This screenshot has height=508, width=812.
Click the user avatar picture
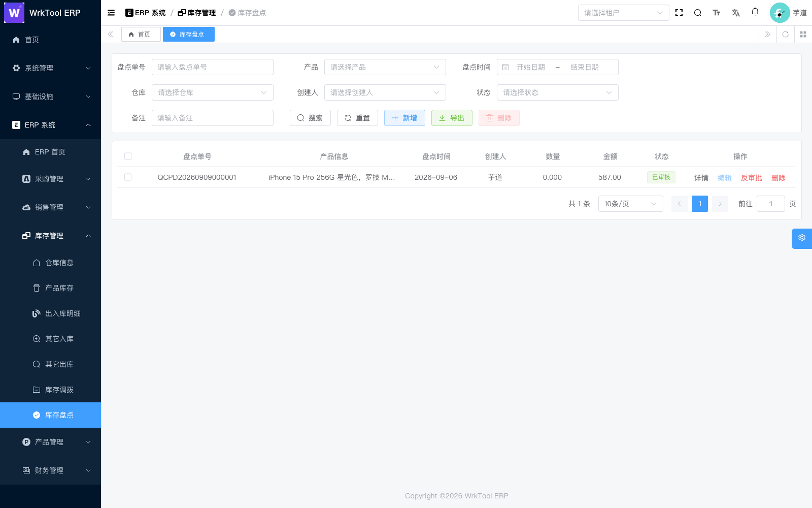point(780,13)
